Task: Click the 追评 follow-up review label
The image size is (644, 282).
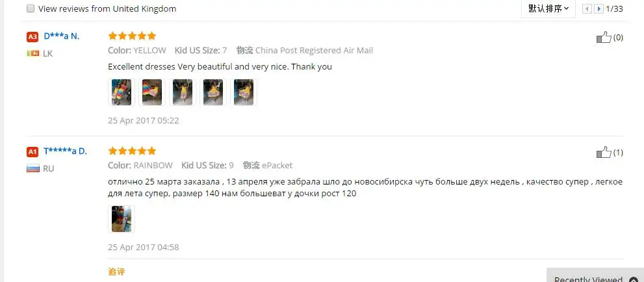Action: 116,272
